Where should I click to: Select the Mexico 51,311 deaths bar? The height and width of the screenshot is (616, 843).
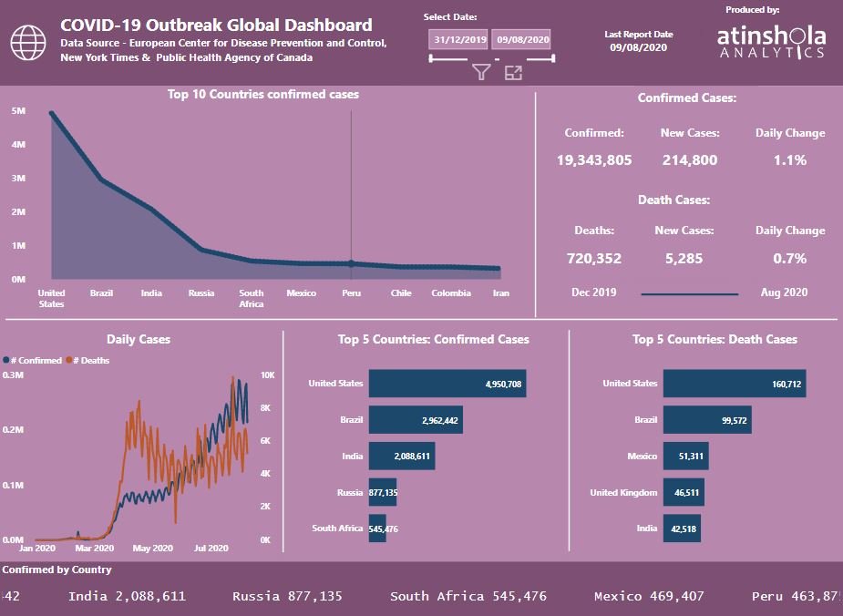click(x=685, y=456)
